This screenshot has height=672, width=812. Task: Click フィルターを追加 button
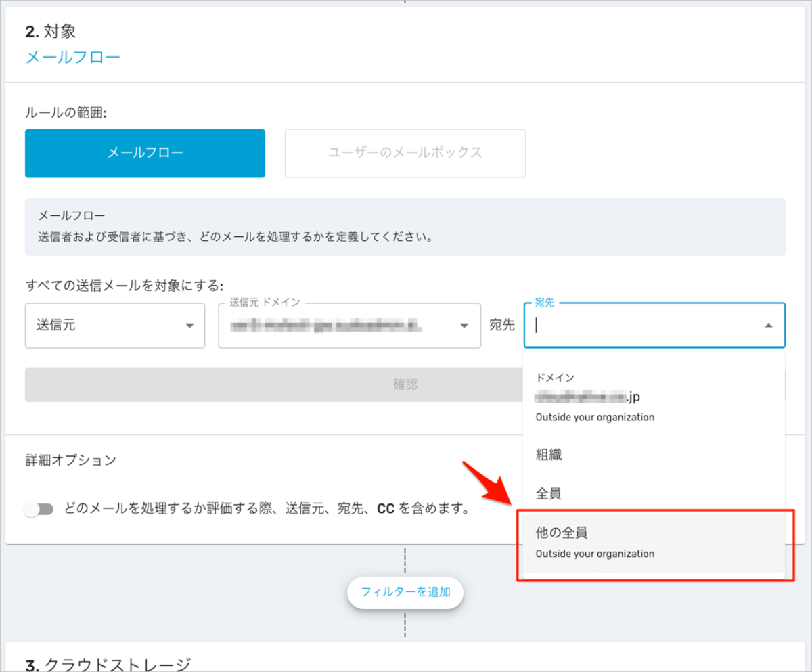(405, 592)
